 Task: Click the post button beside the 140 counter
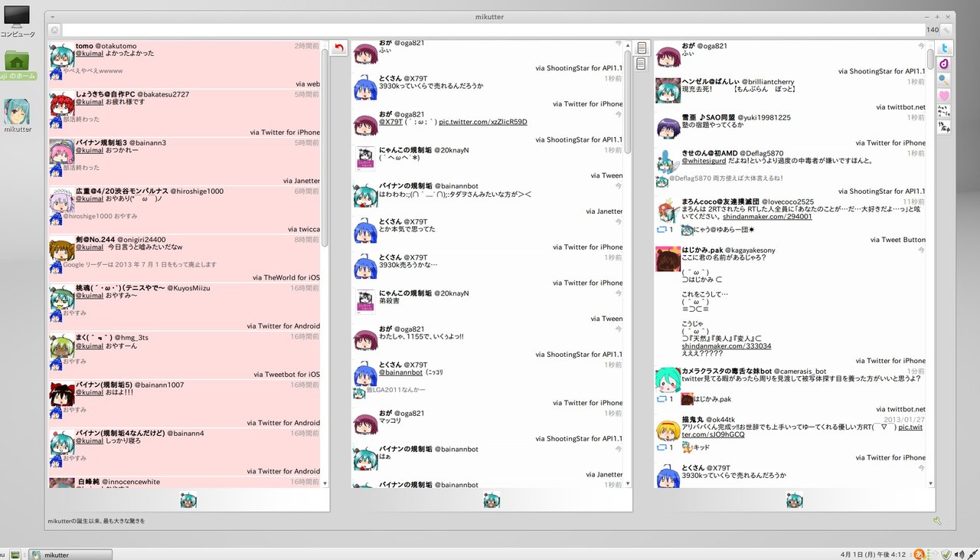click(947, 30)
